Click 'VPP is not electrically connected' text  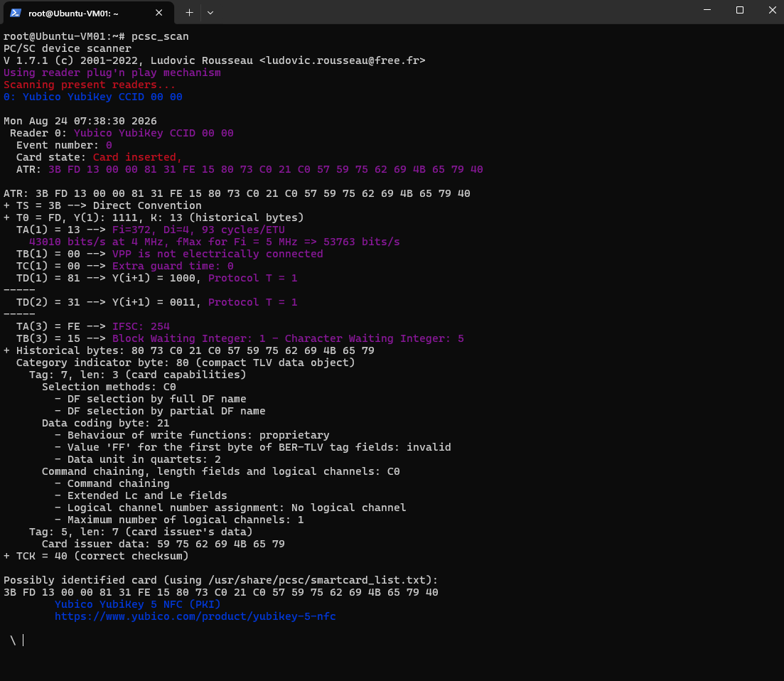[x=218, y=254]
